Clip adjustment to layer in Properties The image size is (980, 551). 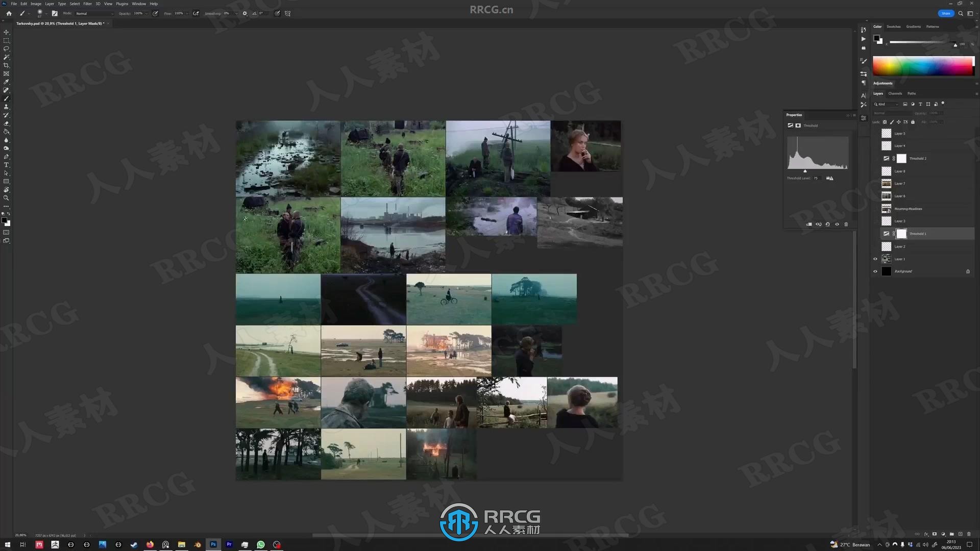[809, 224]
